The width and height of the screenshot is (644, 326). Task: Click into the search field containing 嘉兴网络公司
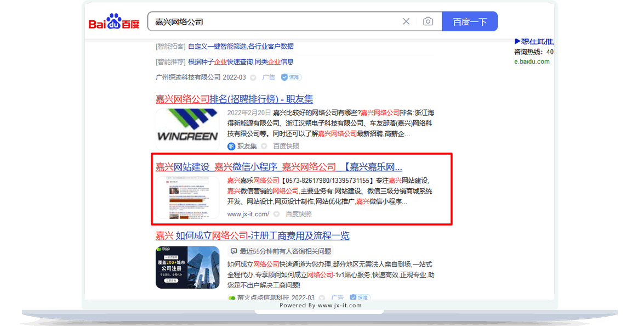click(274, 21)
